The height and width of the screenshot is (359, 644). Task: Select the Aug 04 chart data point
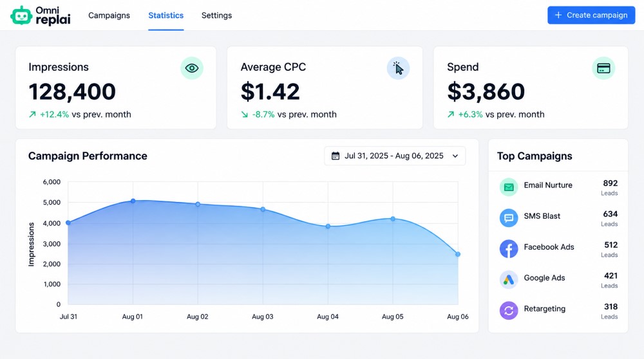[x=328, y=226]
